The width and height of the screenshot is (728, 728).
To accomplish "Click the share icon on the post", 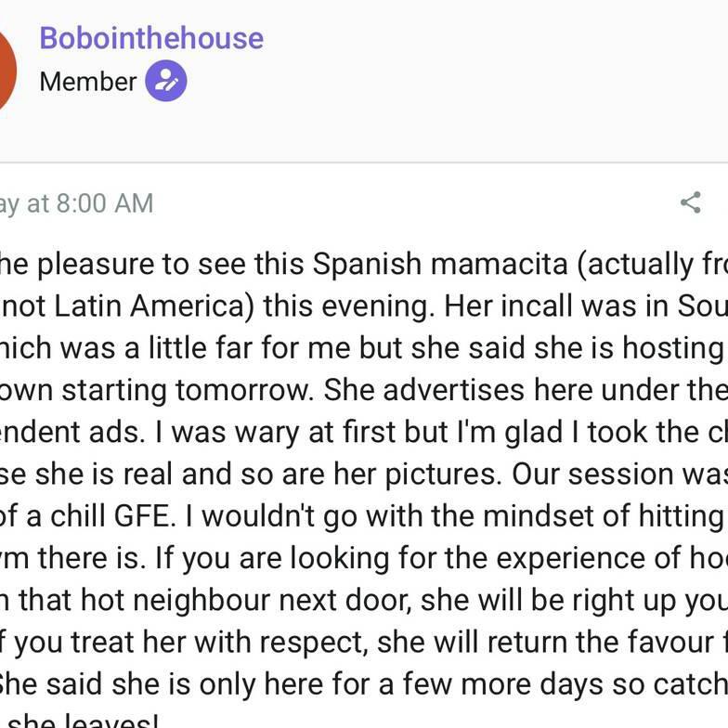I will (x=690, y=202).
